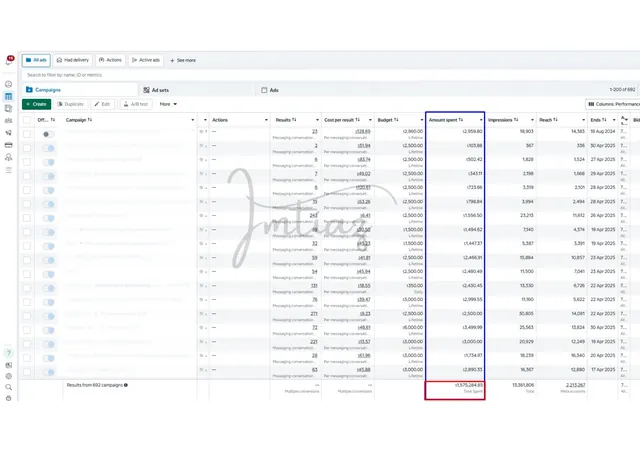The height and width of the screenshot is (452, 640).
Task: Open the Billing card icon in sidebar
Action: point(9,145)
